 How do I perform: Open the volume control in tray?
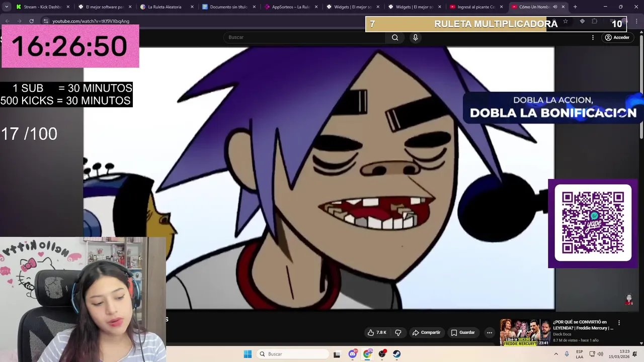[600, 354]
